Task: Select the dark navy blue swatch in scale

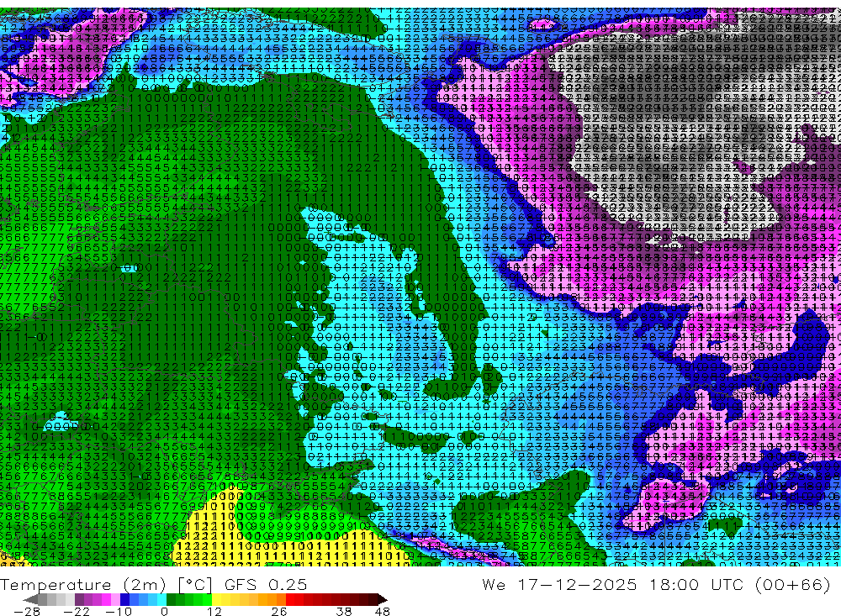Action: pyautogui.click(x=125, y=599)
